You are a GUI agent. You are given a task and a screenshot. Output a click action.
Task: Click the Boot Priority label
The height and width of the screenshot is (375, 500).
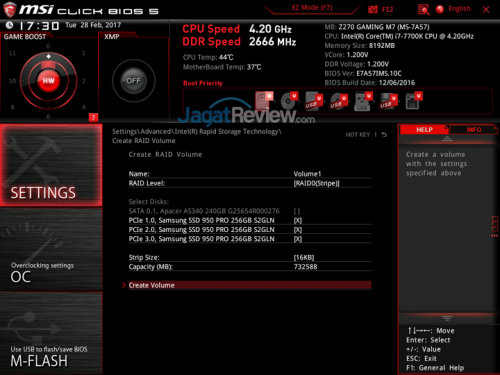coord(203,83)
